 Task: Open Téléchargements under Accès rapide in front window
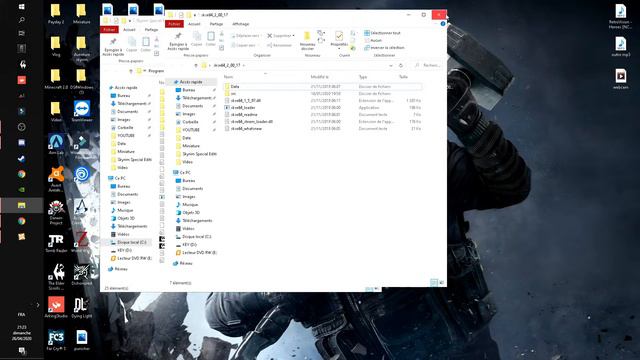pos(196,98)
